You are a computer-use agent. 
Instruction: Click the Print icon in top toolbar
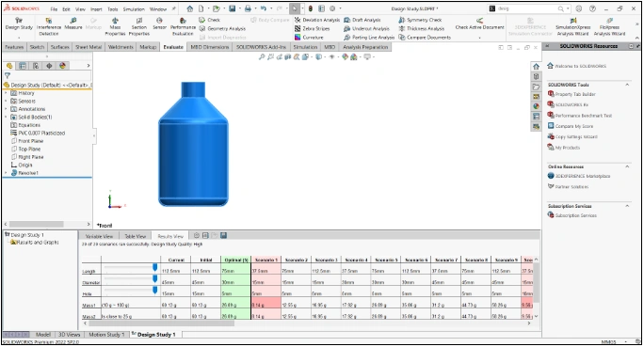pyautogui.click(x=248, y=8)
